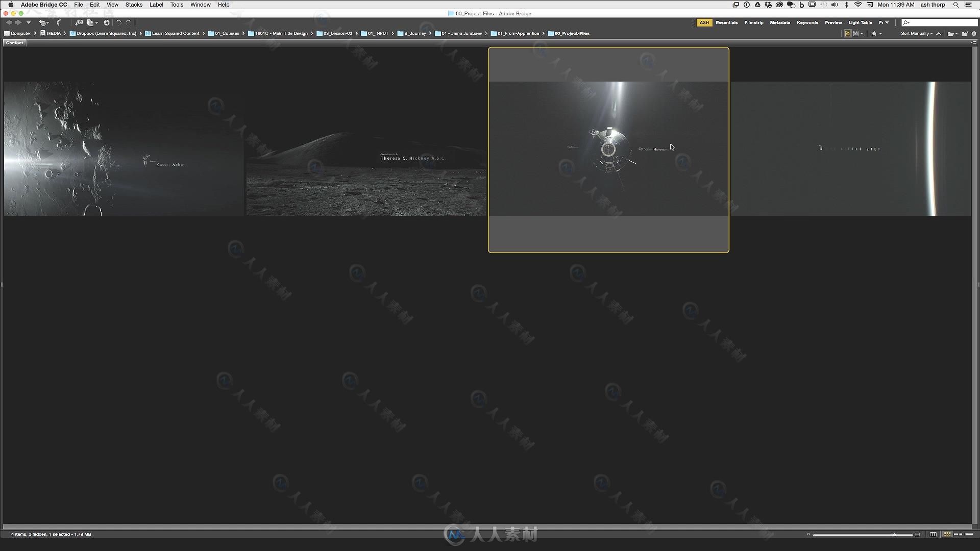Open the Stacks menu

(x=134, y=5)
